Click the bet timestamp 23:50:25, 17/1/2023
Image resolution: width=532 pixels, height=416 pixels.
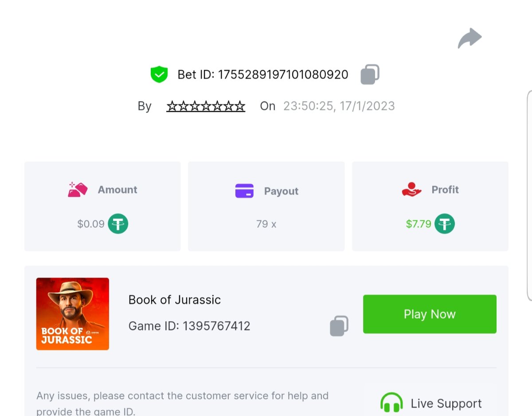click(339, 106)
